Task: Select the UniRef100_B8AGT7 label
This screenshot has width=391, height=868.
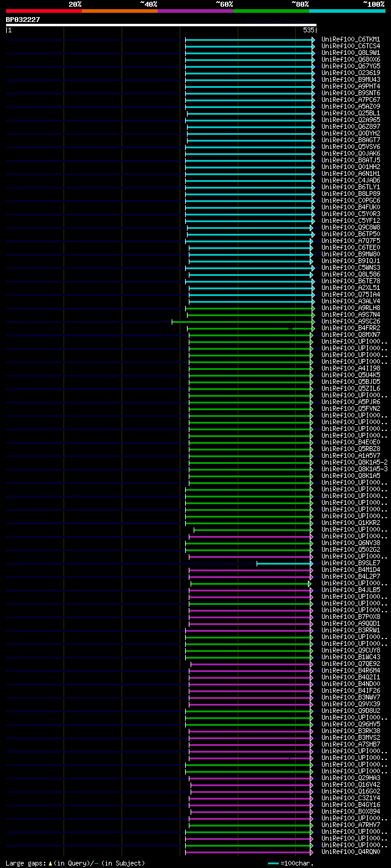Action: click(x=351, y=140)
